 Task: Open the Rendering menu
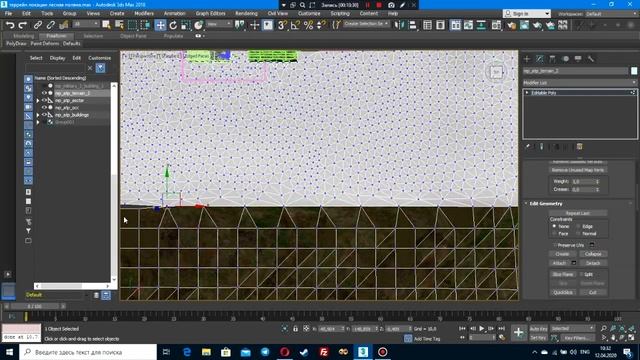click(x=246, y=13)
